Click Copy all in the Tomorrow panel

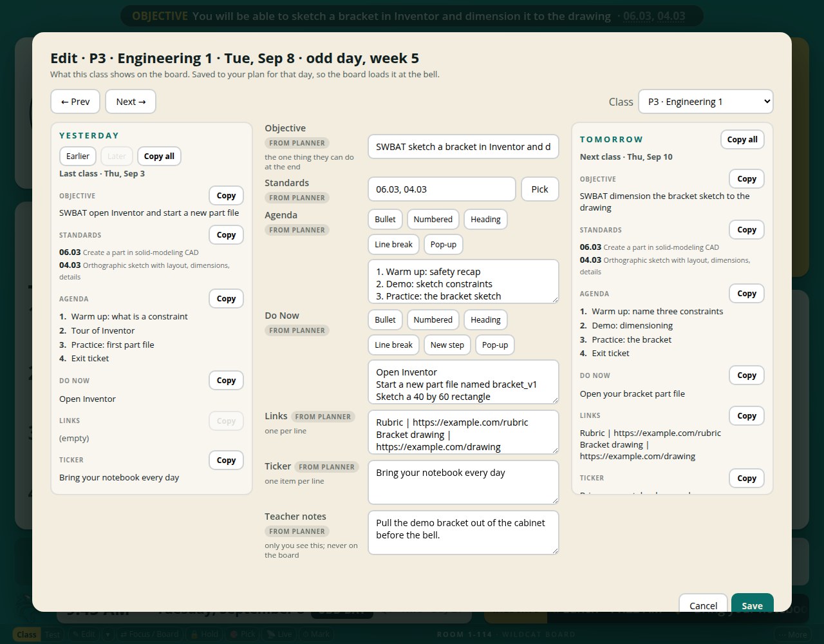click(x=742, y=140)
